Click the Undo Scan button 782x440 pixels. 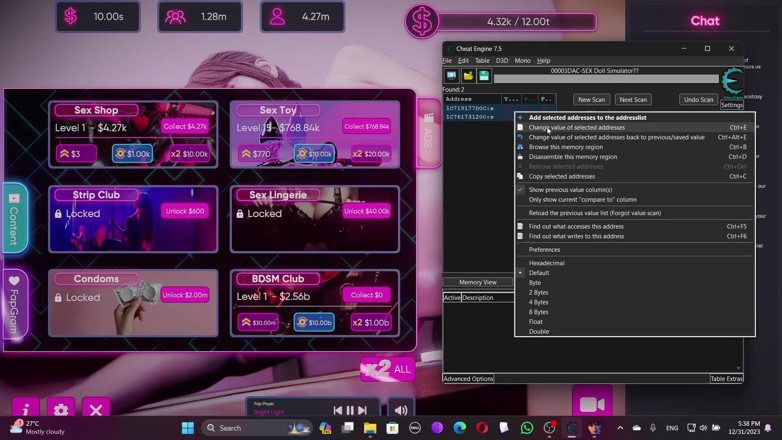pyautogui.click(x=698, y=100)
